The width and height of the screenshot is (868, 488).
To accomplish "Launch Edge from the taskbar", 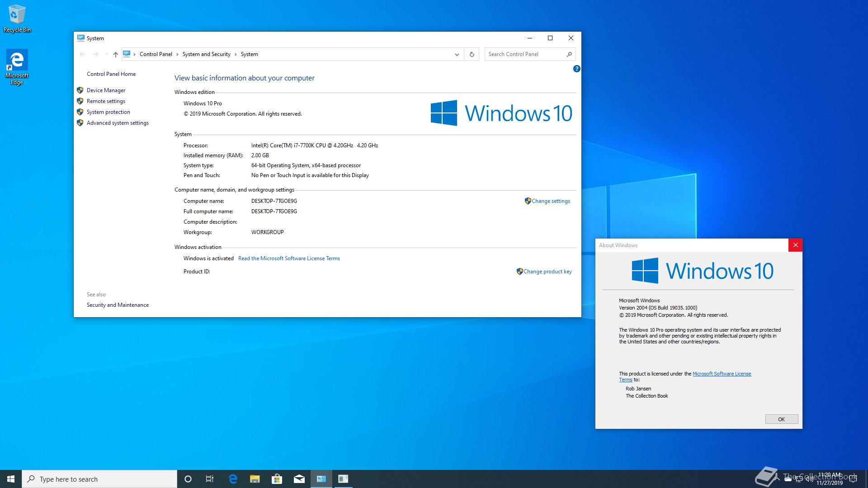I will 233,479.
